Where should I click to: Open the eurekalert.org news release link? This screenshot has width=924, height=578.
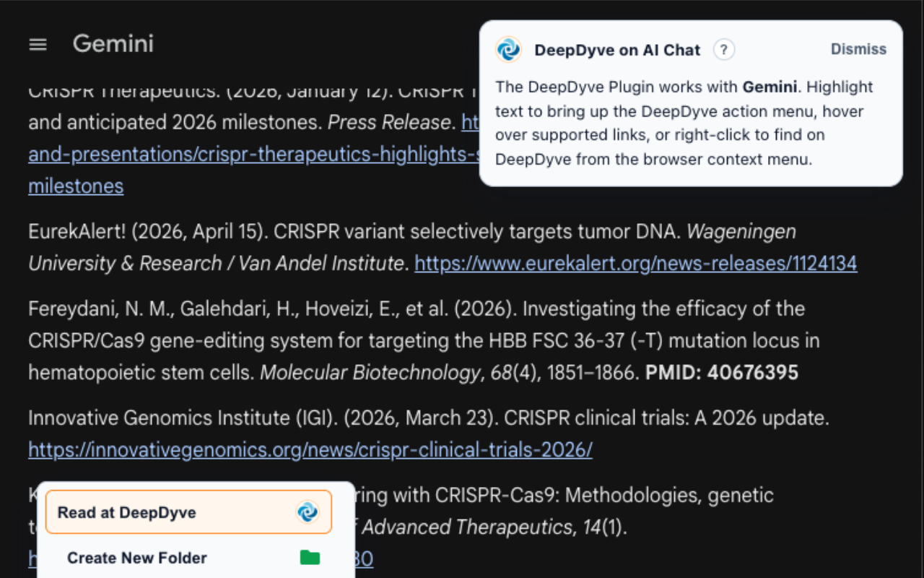coord(635,264)
